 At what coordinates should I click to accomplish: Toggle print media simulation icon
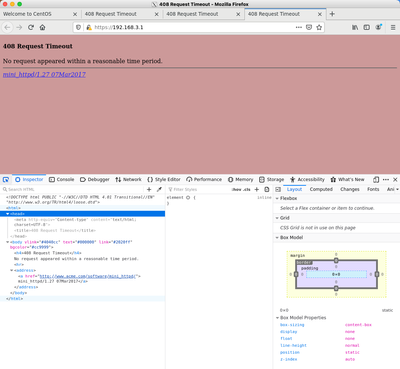[x=267, y=189]
